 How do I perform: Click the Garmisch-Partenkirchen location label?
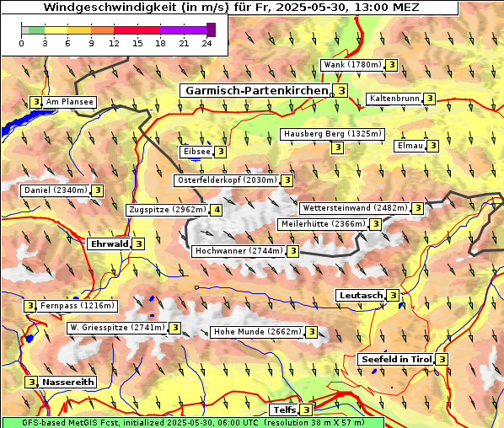click(x=256, y=91)
